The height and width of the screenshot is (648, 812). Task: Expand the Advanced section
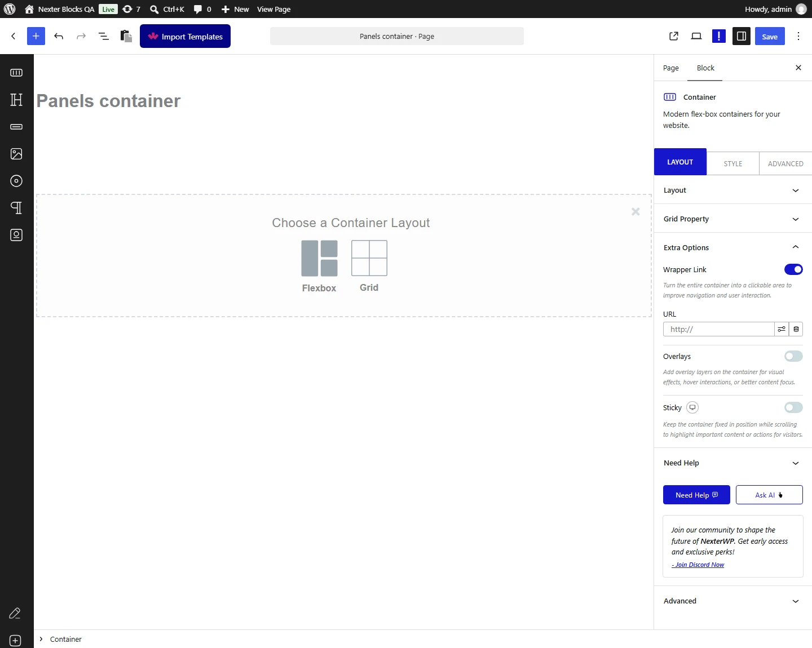tap(732, 601)
